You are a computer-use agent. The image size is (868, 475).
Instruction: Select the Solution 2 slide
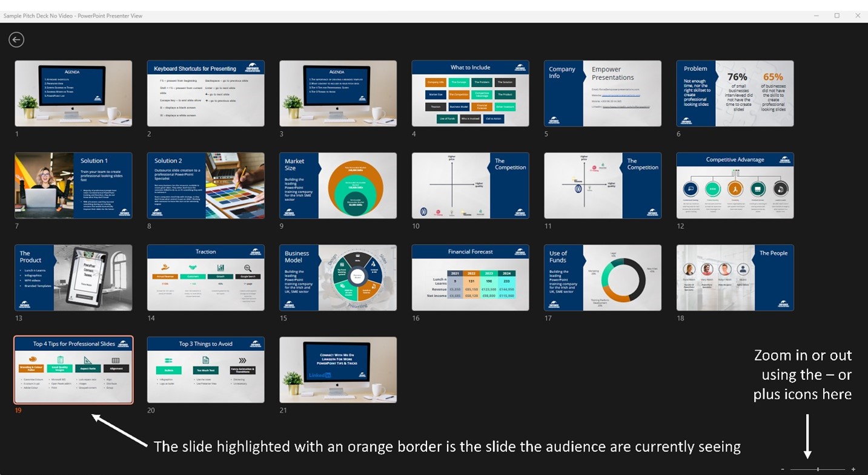pos(205,185)
